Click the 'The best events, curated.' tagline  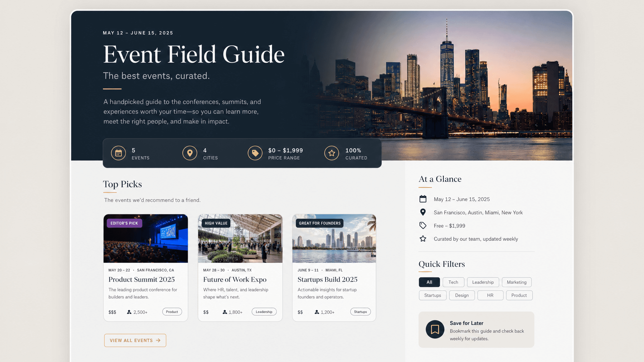click(156, 76)
